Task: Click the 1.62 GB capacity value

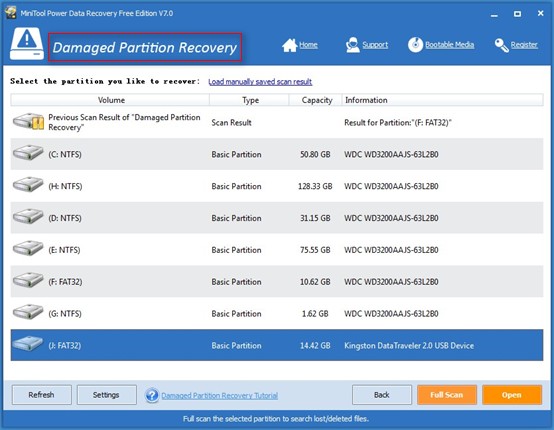Action: point(315,313)
